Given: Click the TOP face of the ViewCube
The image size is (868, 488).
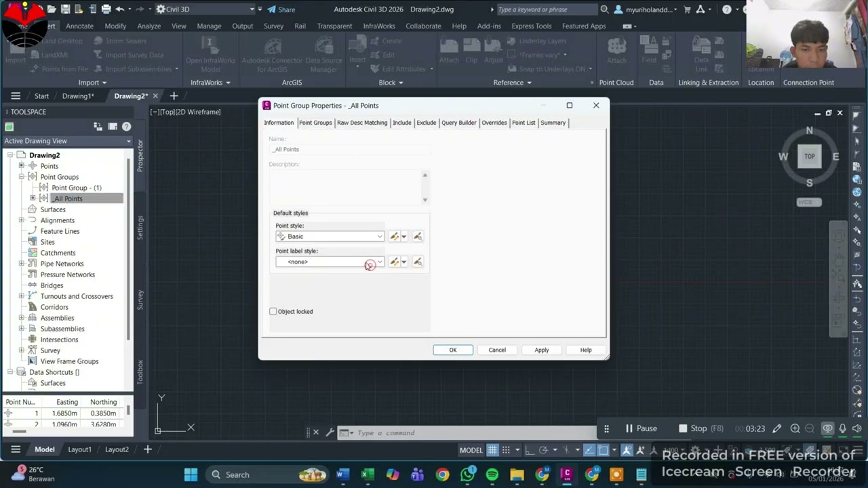Looking at the screenshot, I should tap(810, 157).
